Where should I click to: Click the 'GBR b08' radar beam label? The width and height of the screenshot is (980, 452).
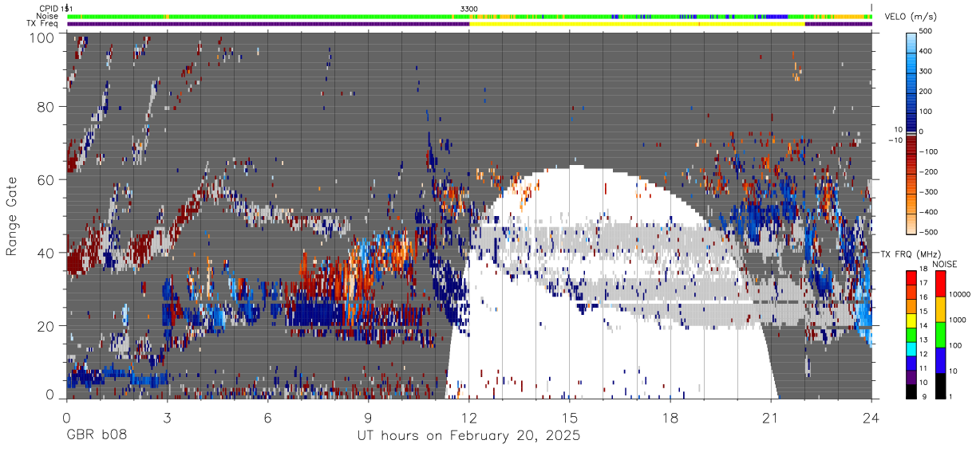click(x=96, y=436)
